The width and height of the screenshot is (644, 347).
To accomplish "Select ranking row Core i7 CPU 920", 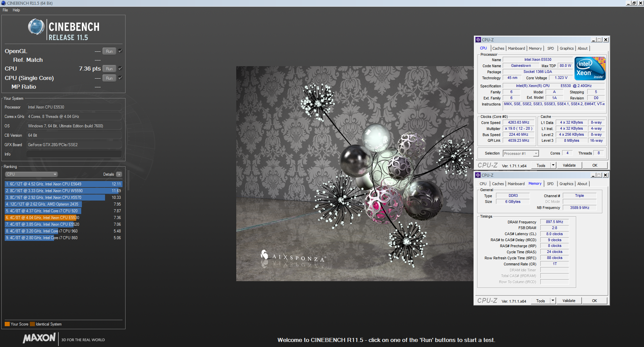I will [63, 211].
